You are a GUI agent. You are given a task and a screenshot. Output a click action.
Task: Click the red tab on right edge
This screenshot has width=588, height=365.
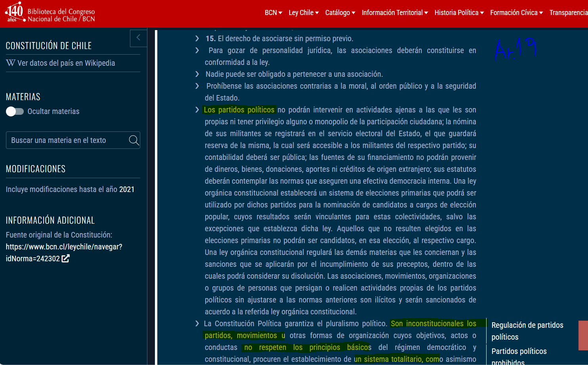click(583, 335)
